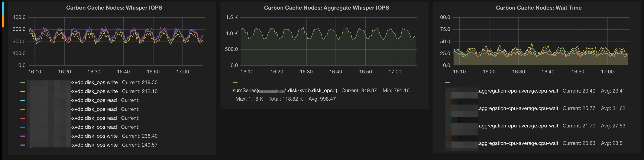Click the red swatch of disk_ops.read series

point(23,118)
